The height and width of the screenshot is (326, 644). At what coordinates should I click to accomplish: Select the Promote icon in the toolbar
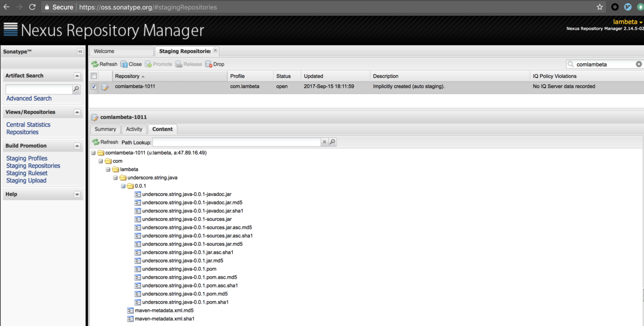(148, 64)
